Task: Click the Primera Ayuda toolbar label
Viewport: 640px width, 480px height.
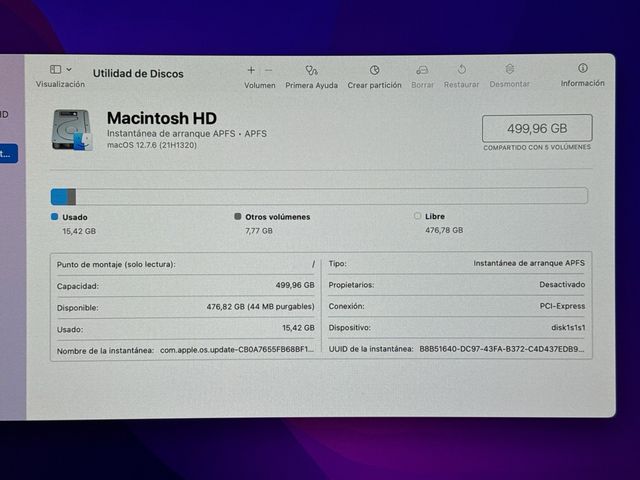Action: [x=311, y=85]
